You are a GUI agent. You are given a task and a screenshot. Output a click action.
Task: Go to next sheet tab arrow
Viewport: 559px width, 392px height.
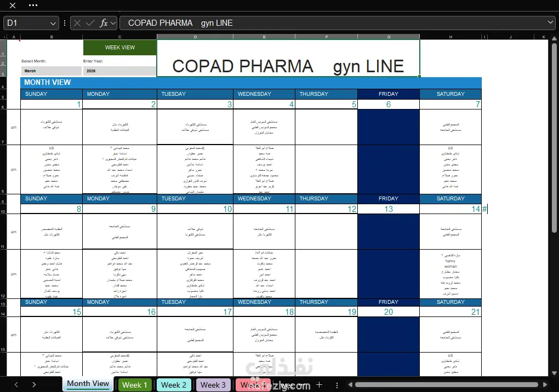[x=34, y=384]
